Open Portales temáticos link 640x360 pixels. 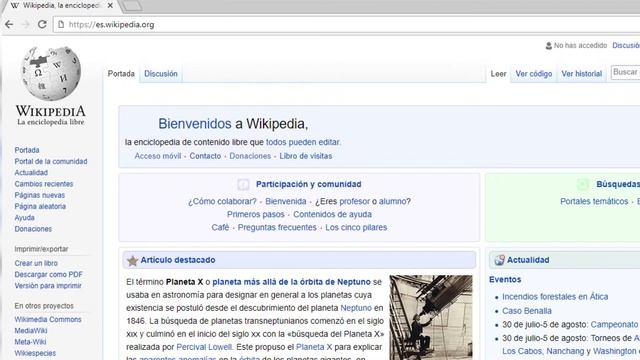click(594, 202)
